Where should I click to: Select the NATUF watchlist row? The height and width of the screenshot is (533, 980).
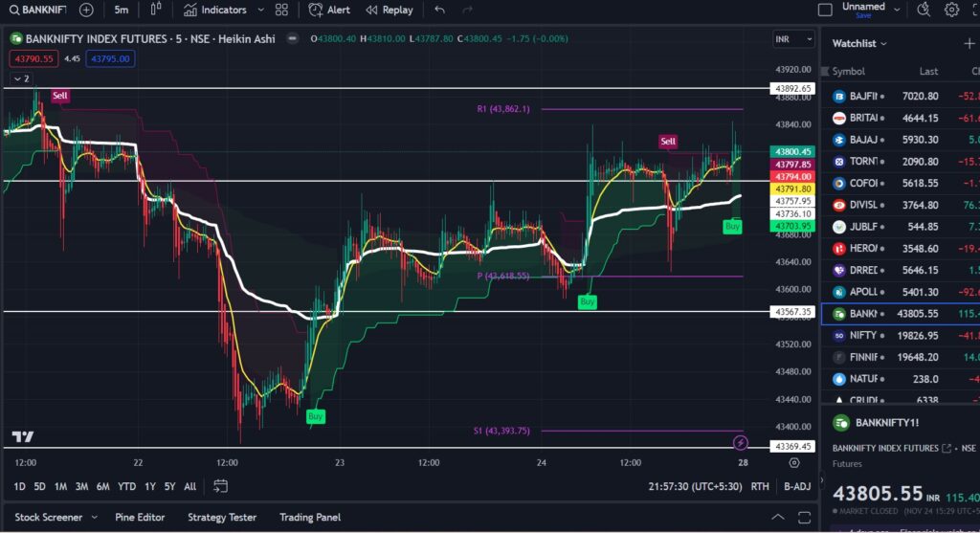pos(900,379)
